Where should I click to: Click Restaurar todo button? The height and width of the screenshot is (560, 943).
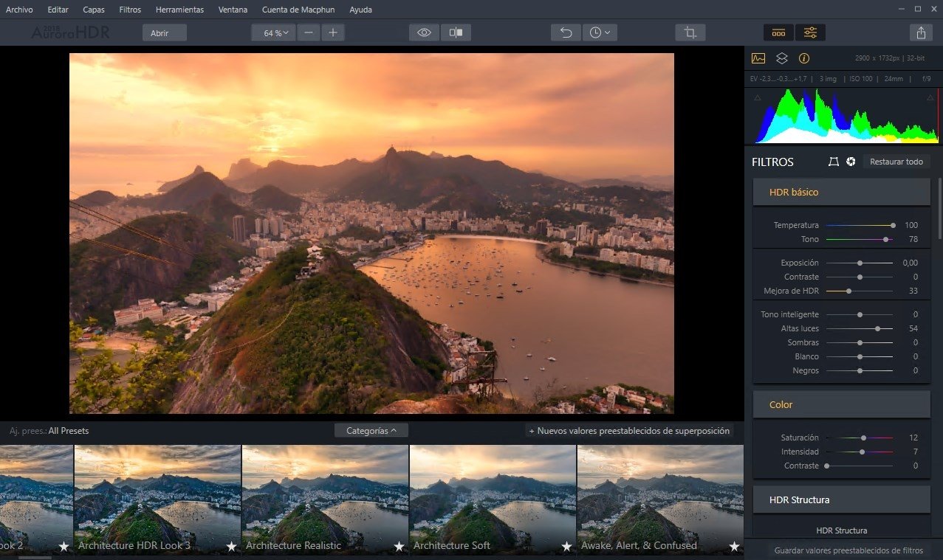[x=896, y=162]
